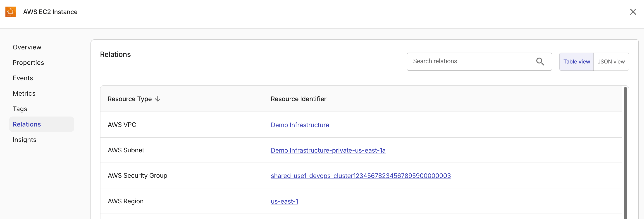This screenshot has height=219, width=644.
Task: Click the AWS EC2 Instance title
Action: tap(50, 12)
